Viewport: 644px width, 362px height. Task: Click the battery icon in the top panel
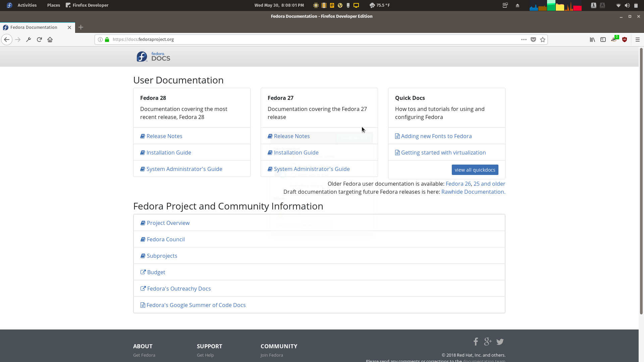636,5
